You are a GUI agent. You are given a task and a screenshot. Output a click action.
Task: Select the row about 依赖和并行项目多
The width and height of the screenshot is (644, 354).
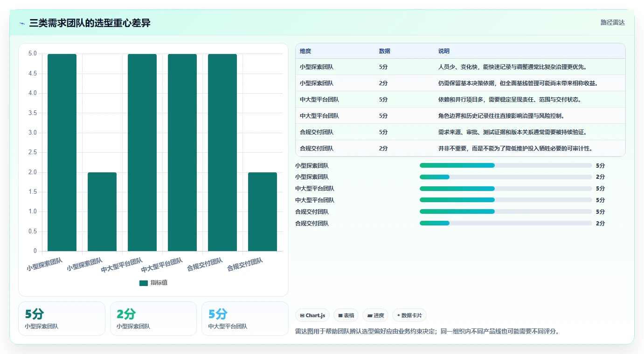click(x=460, y=100)
